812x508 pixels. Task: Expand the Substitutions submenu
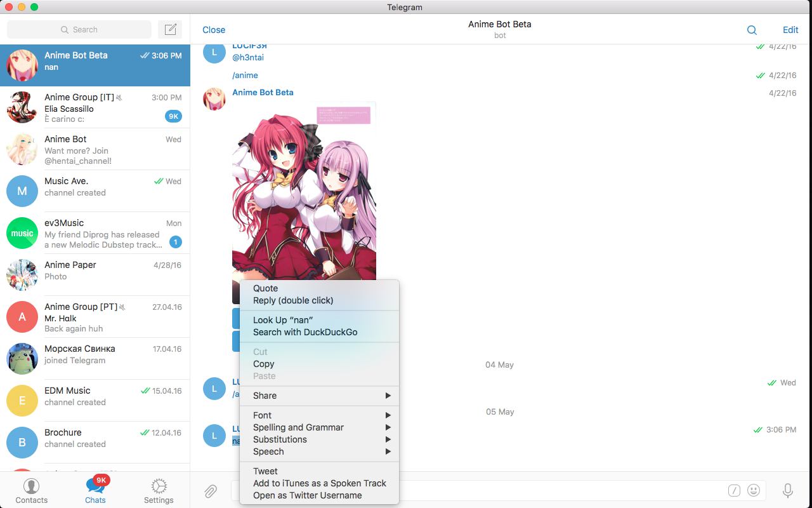click(x=320, y=439)
